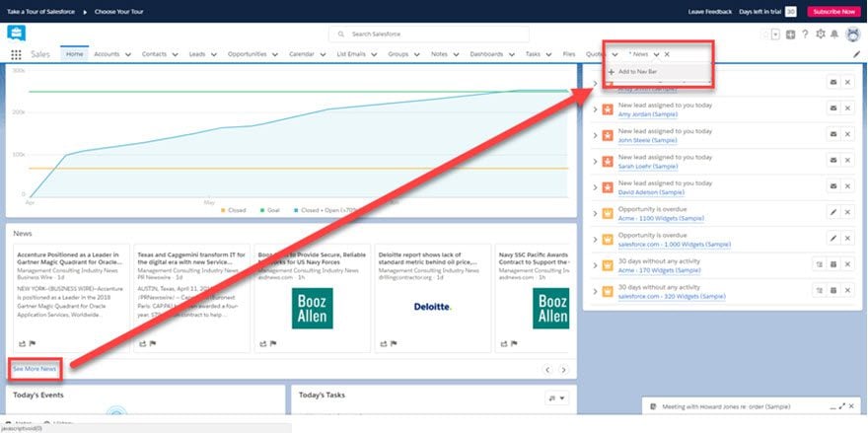Edit overdue Acme 1100 Widgets opportunity pencil
This screenshot has width=868, height=433.
coord(832,212)
